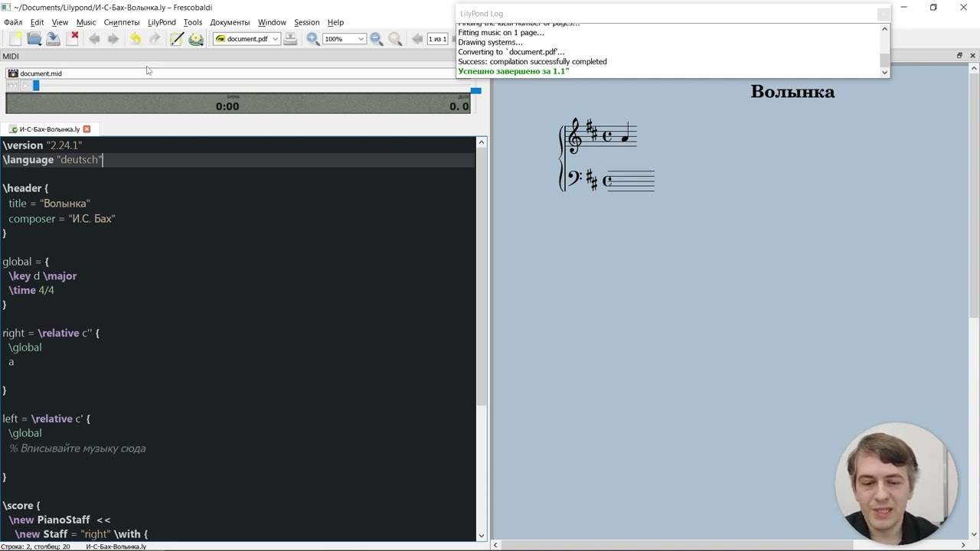
Task: Go to the next document (right arrow)
Action: [113, 39]
